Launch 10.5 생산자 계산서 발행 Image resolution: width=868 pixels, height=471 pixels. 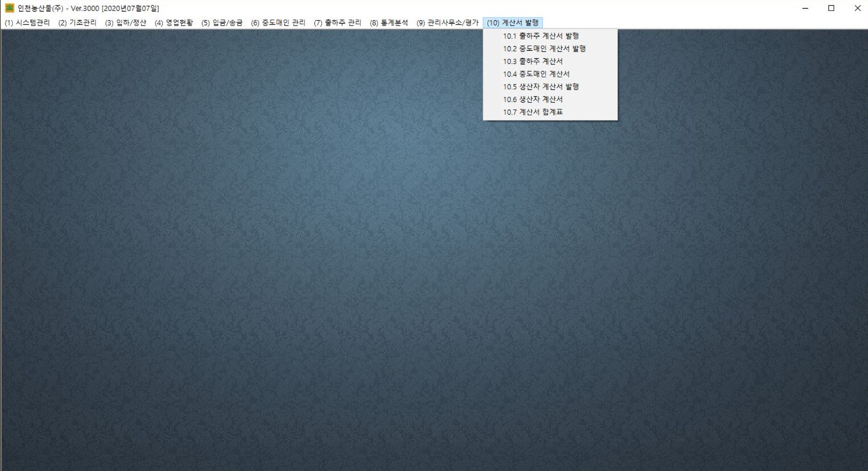pyautogui.click(x=540, y=86)
